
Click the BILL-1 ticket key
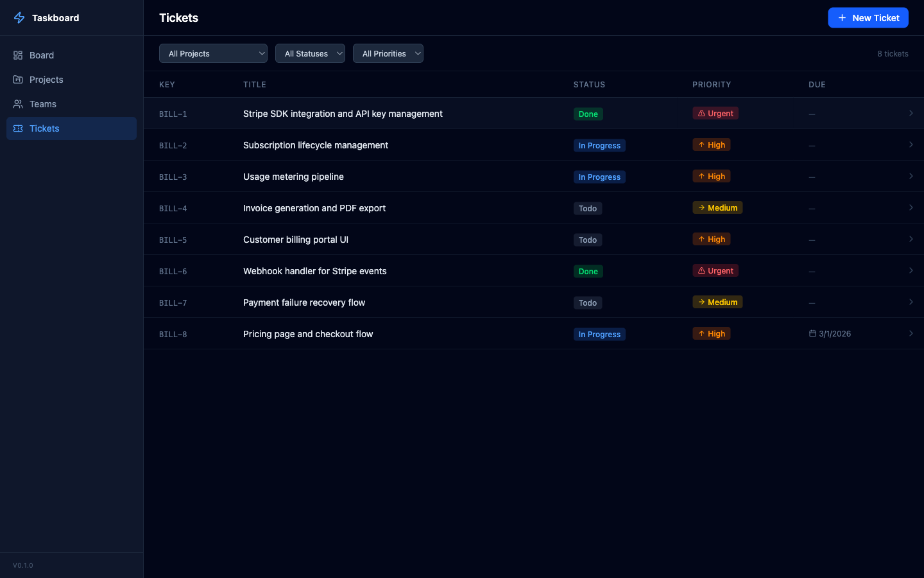(173, 114)
